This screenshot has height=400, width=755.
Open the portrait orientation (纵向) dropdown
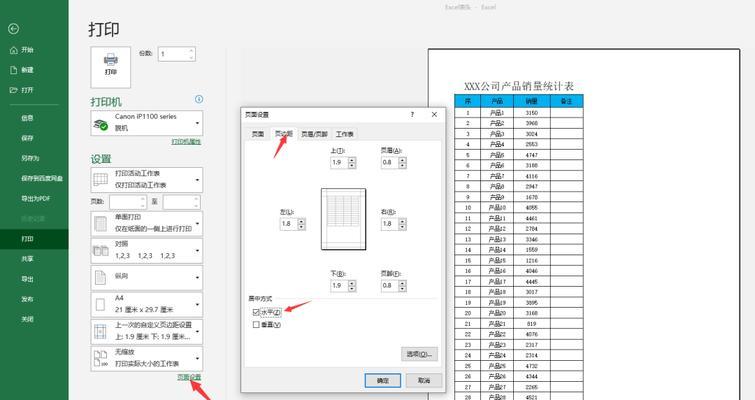(x=146, y=277)
